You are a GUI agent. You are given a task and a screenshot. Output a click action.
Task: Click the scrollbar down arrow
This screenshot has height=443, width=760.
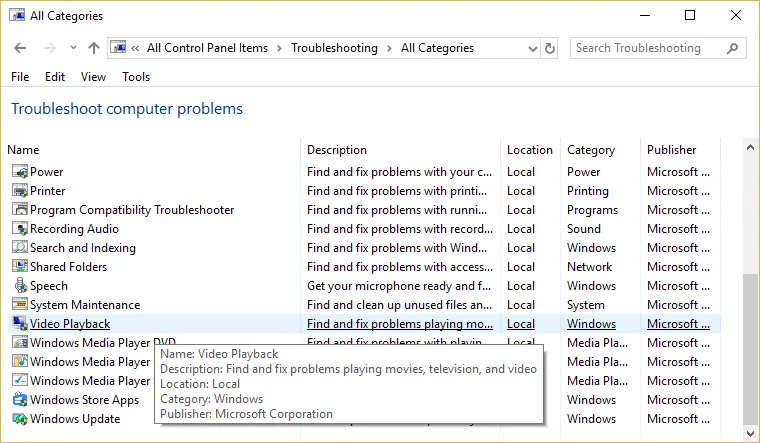coord(750,433)
